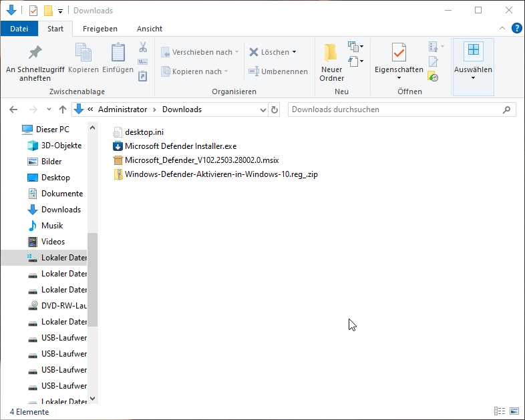This screenshot has height=420, width=525.
Task: Click the search magnifier icon
Action: coord(506,110)
